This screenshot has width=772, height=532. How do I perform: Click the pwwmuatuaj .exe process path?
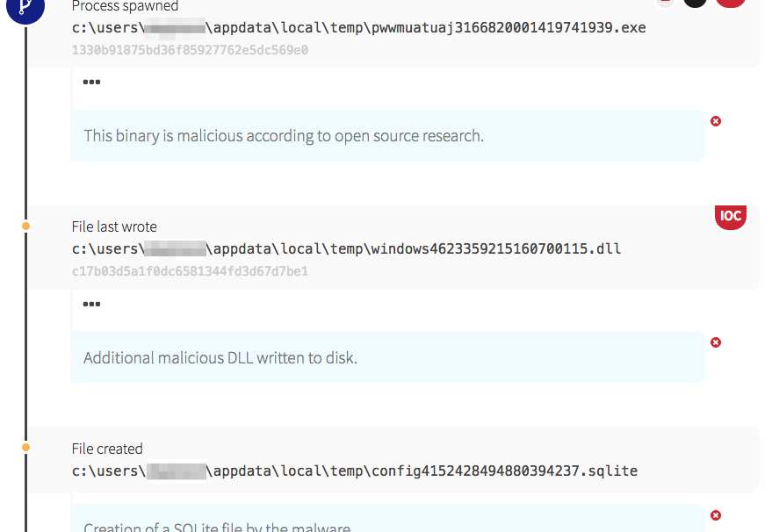tap(358, 28)
